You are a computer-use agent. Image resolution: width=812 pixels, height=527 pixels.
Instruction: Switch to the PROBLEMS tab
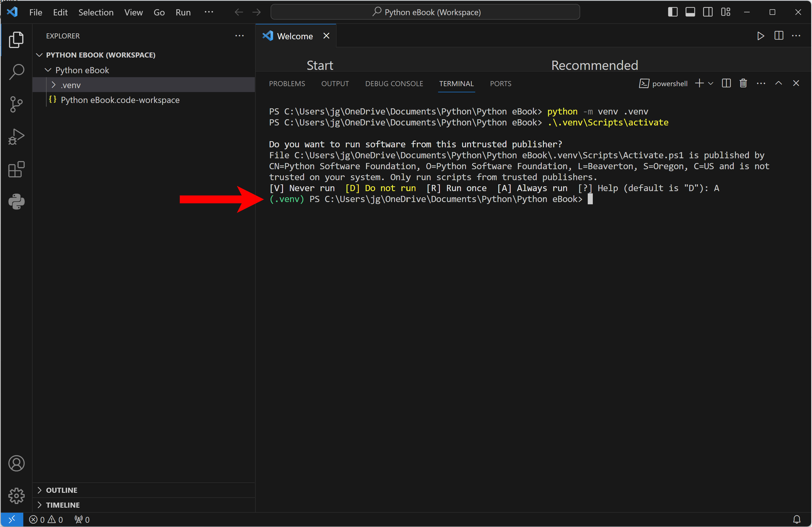(x=287, y=84)
